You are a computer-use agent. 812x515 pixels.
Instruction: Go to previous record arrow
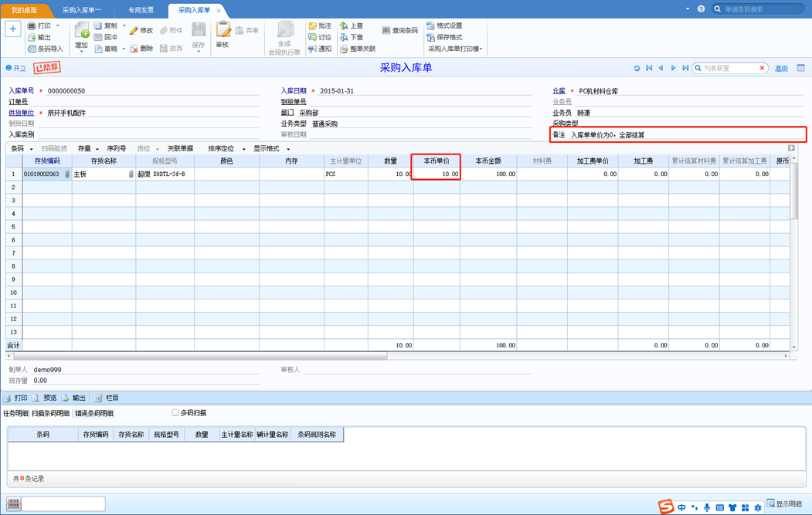point(661,68)
